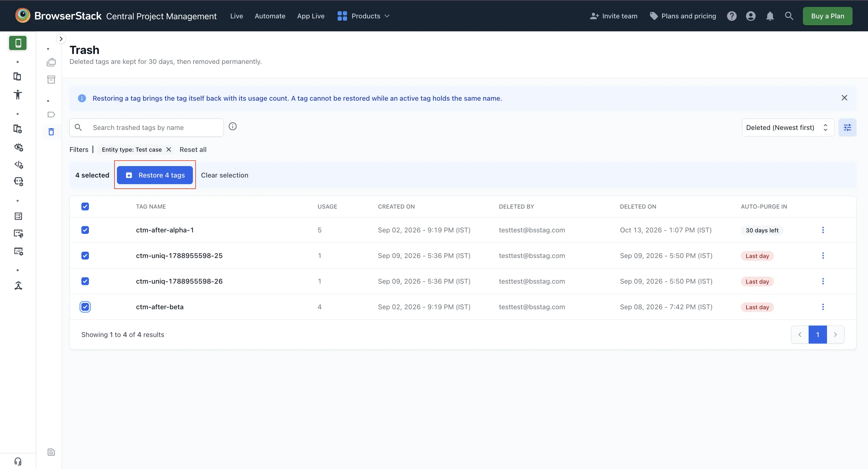Image resolution: width=868 pixels, height=469 pixels.
Task: Open the help question mark icon
Action: point(731,16)
